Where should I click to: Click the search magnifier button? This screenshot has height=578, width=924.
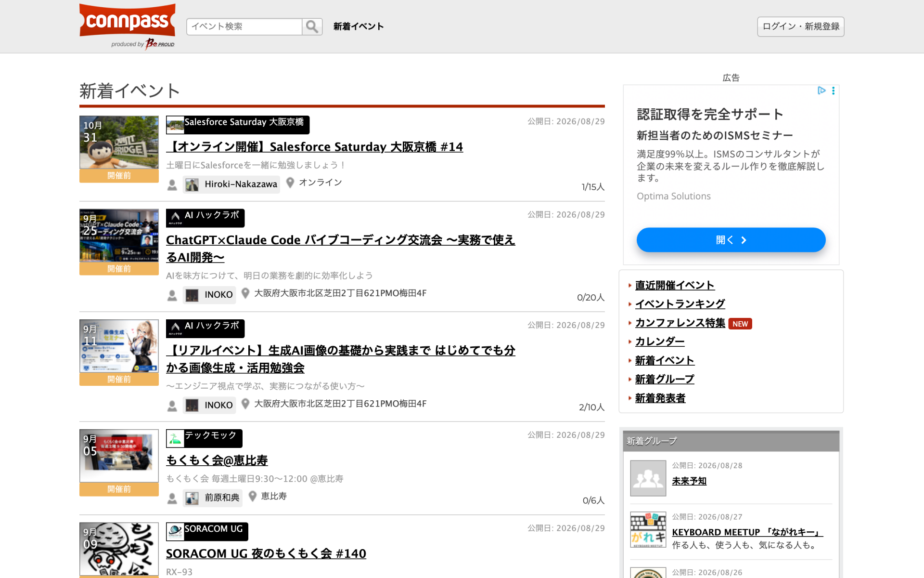pos(312,26)
